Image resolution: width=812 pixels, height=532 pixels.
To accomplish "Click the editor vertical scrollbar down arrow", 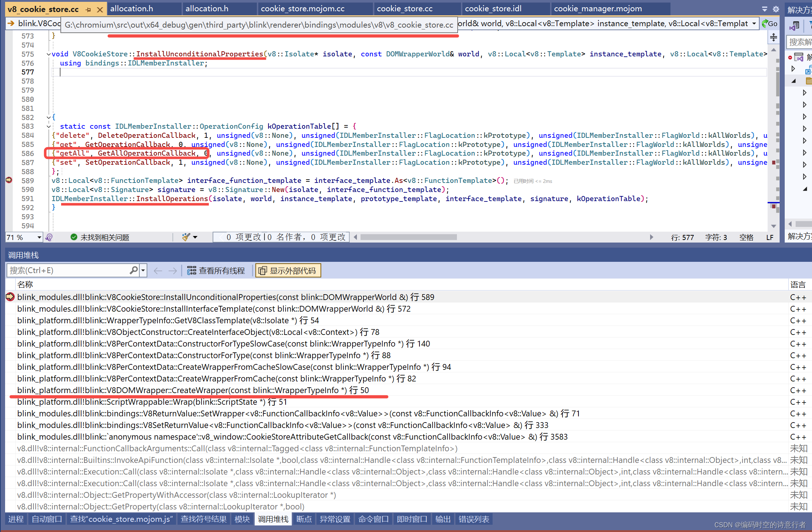I will tap(773, 226).
